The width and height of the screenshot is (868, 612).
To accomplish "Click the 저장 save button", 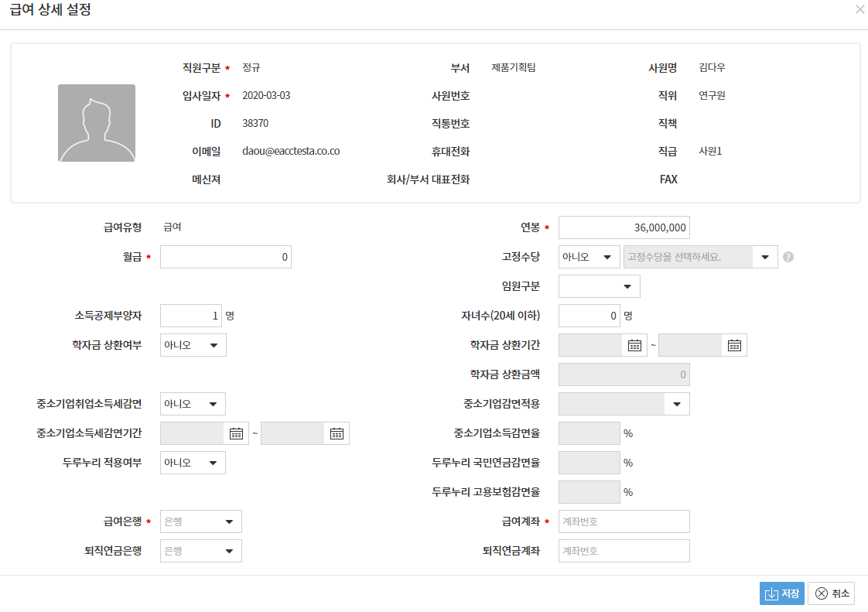I will 781,593.
